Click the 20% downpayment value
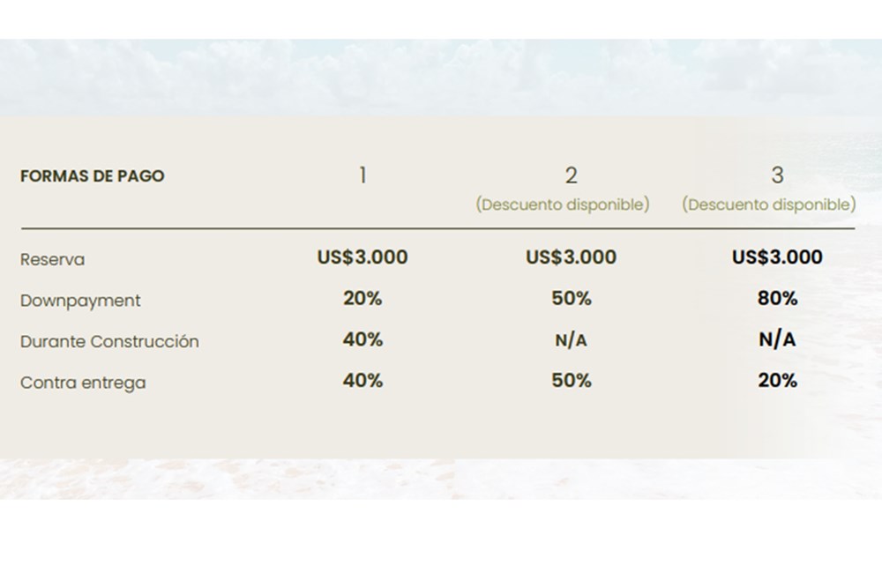Screen dimensions: 882x588 (363, 298)
